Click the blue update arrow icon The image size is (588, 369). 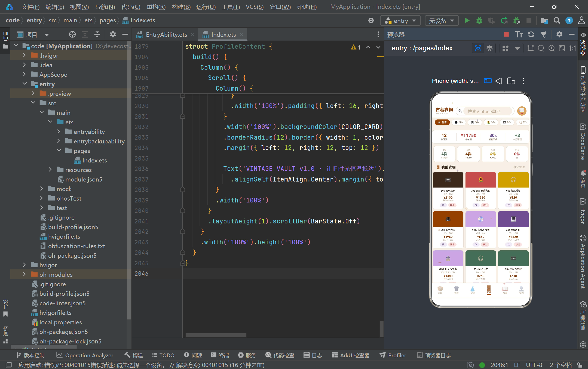point(569,20)
